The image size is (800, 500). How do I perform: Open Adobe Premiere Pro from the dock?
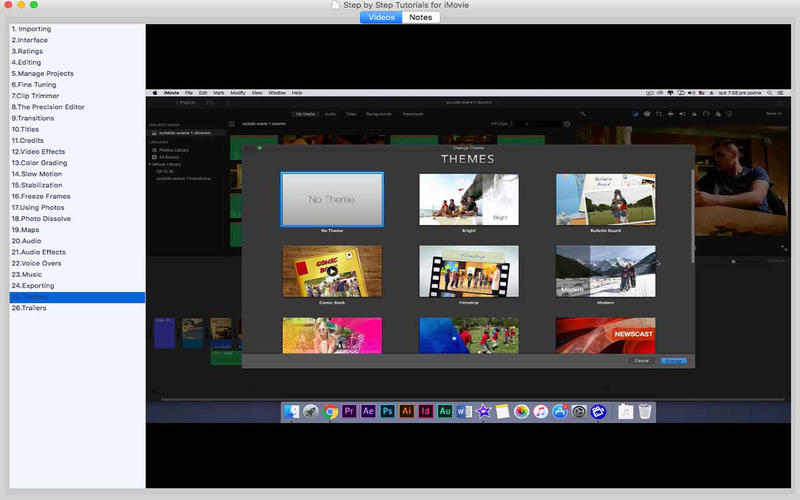pos(350,411)
